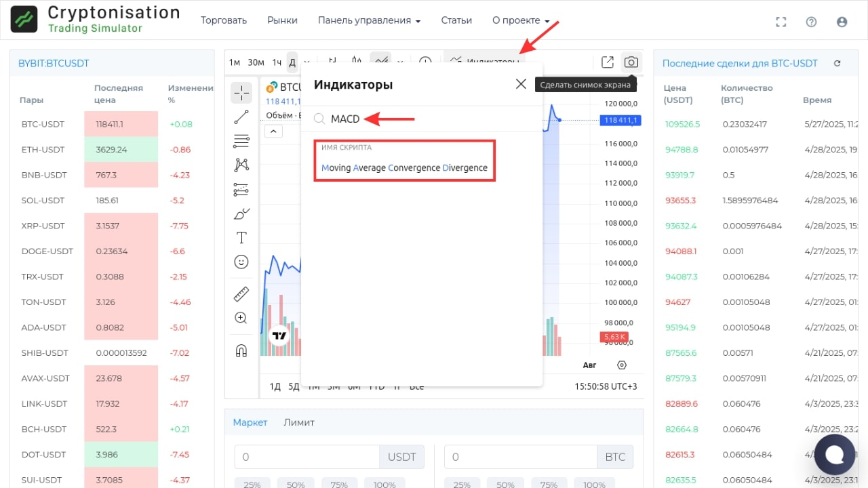
Task: Open the emoji sticker tool
Action: (x=241, y=262)
